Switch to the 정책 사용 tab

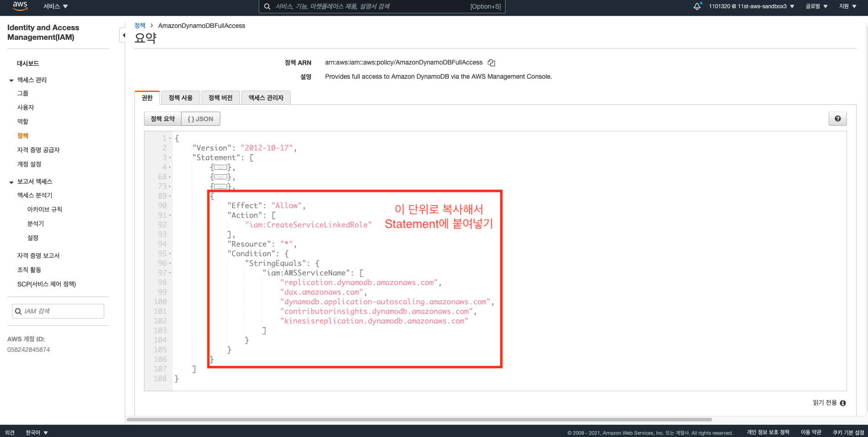coord(181,97)
